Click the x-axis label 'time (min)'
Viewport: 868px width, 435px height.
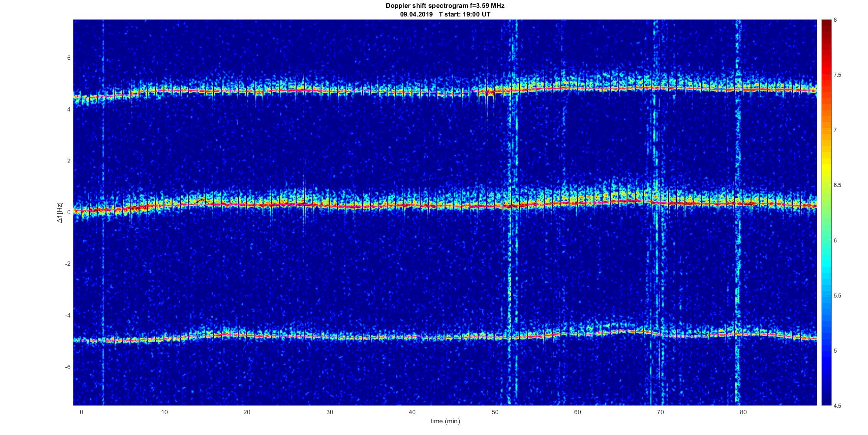[445, 421]
